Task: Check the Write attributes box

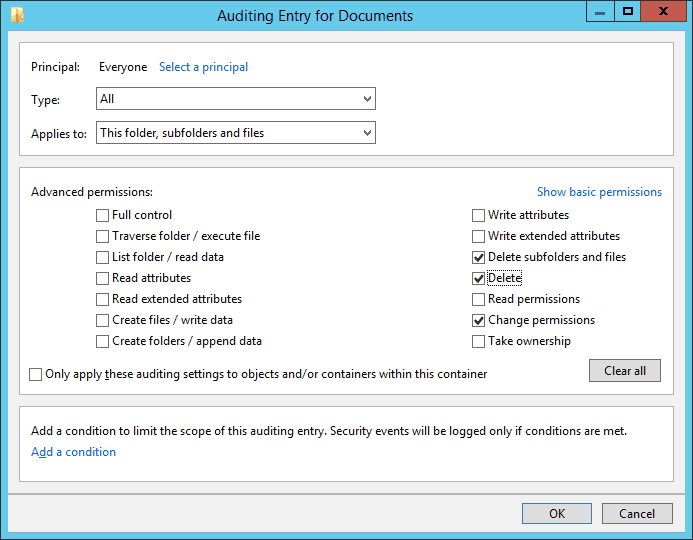Action: 479,215
